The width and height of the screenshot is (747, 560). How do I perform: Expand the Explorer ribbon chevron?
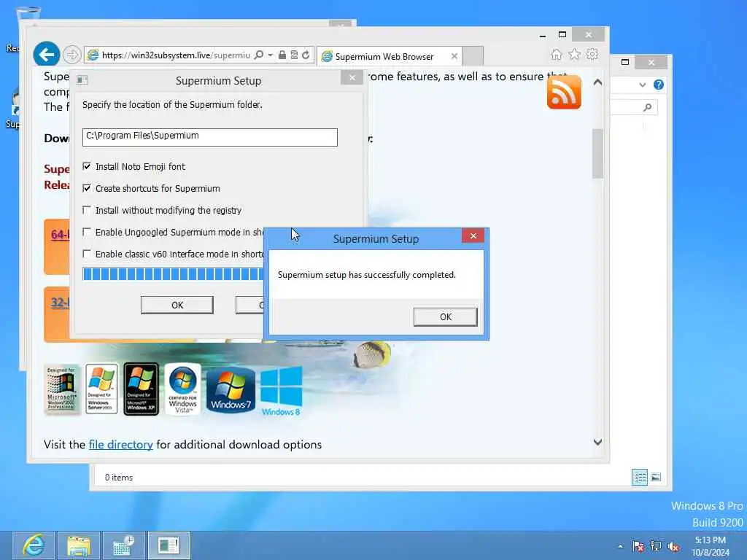(x=643, y=85)
